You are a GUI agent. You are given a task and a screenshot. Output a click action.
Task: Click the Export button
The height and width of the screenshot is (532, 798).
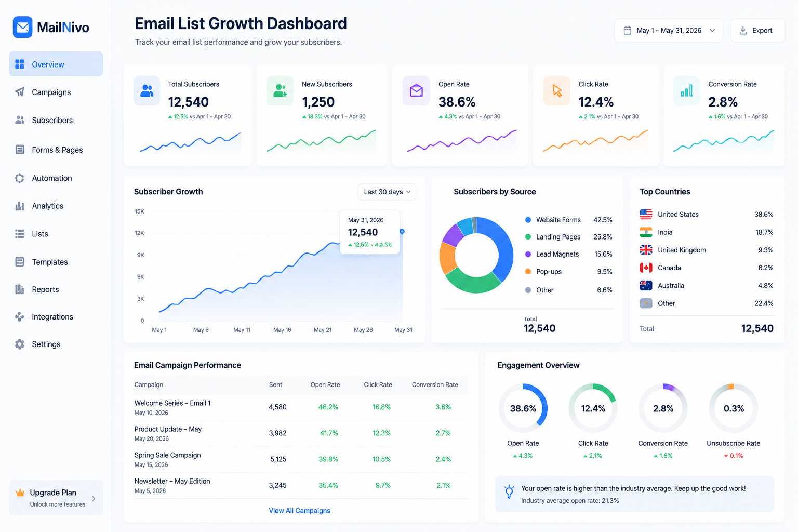point(757,31)
